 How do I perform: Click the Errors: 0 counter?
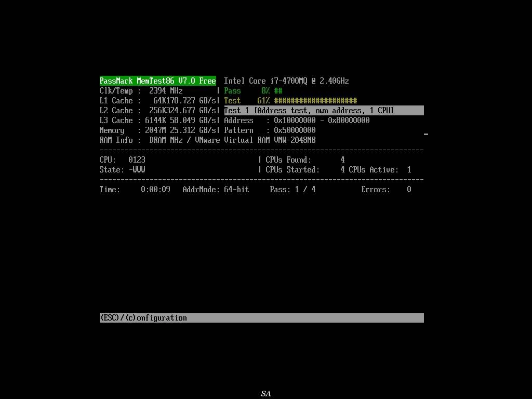point(387,189)
